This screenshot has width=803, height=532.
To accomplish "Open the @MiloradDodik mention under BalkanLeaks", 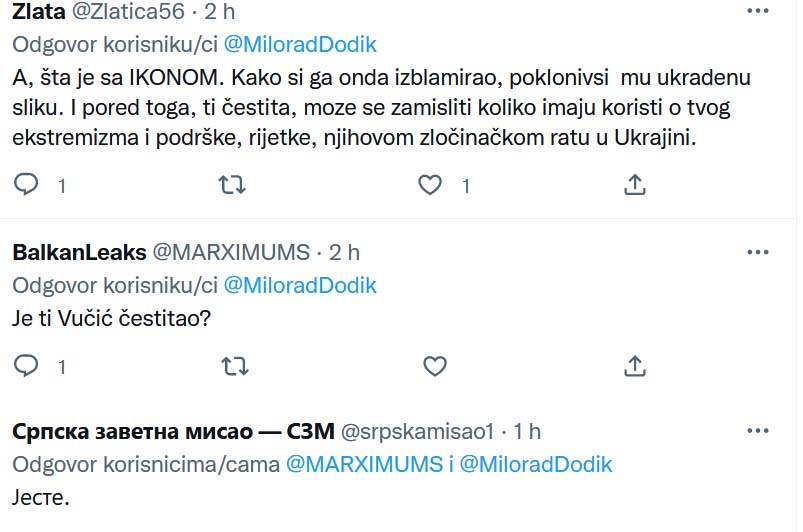I will click(300, 285).
